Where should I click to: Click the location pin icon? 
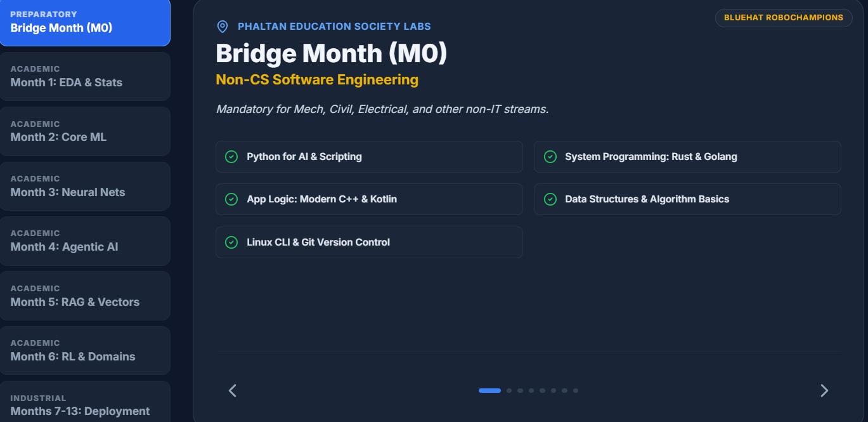(x=222, y=27)
